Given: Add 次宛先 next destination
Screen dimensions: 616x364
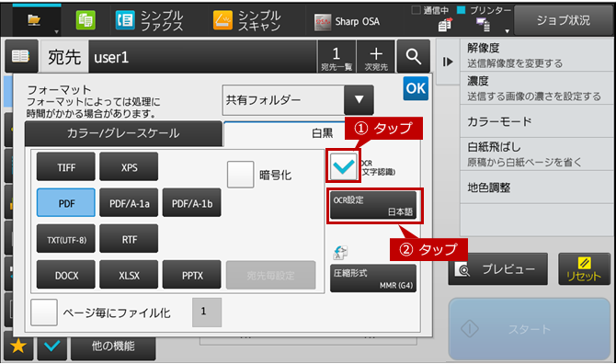Looking at the screenshot, I should 376,57.
